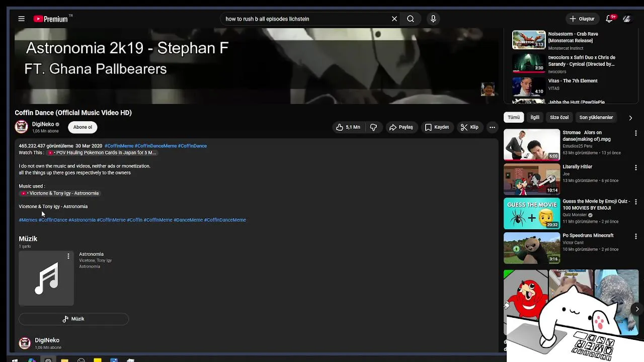This screenshot has width=644, height=362.
Task: Select the Size özel filter chip
Action: point(559,117)
